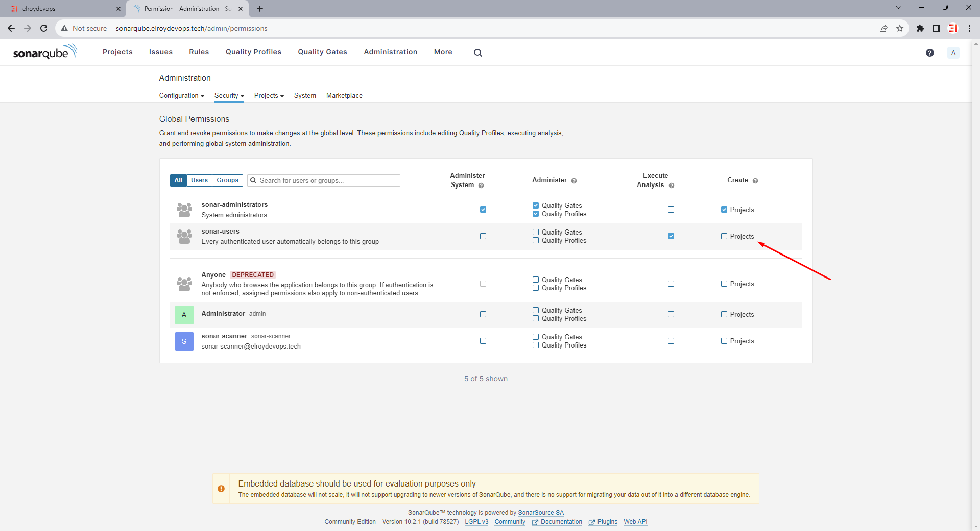Click help icon next to Execute Analysis

click(671, 186)
